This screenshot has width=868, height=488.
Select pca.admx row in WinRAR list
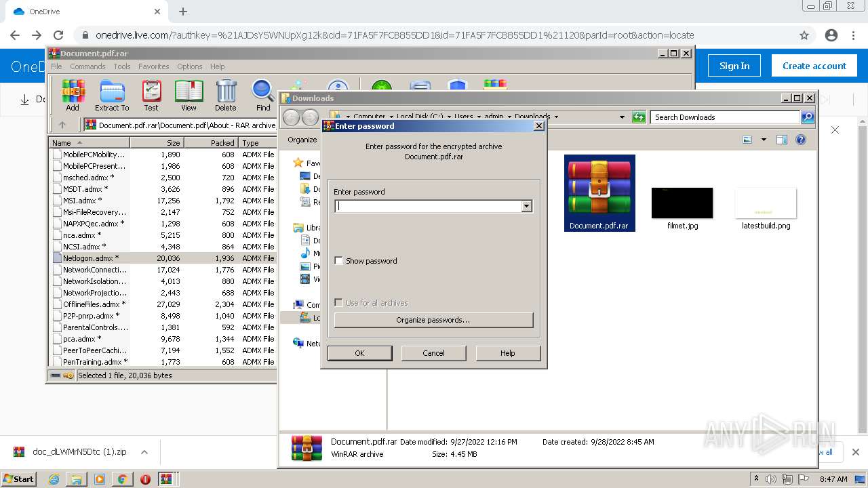[x=163, y=339]
